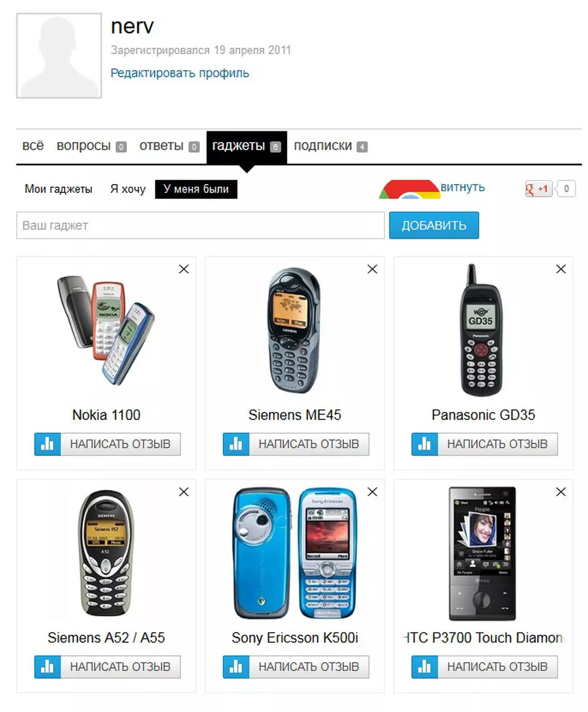Select the вопросы tab
588x712 pixels.
(91, 146)
